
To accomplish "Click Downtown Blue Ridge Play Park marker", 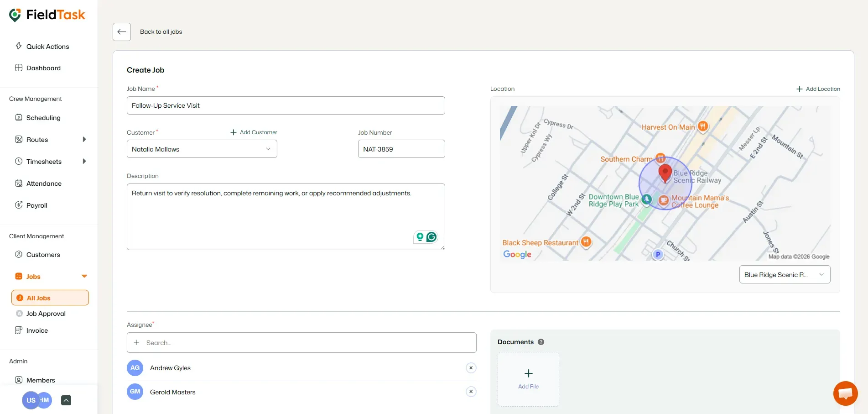I will (x=647, y=199).
